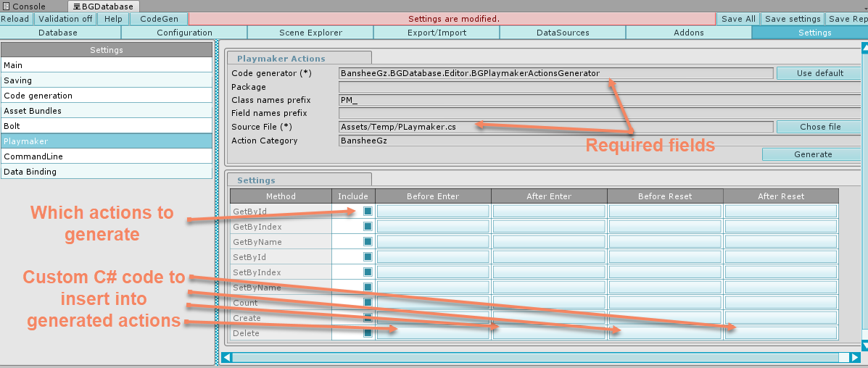The image size is (868, 368).
Task: Click Before Reset field for GetByName
Action: tap(666, 242)
